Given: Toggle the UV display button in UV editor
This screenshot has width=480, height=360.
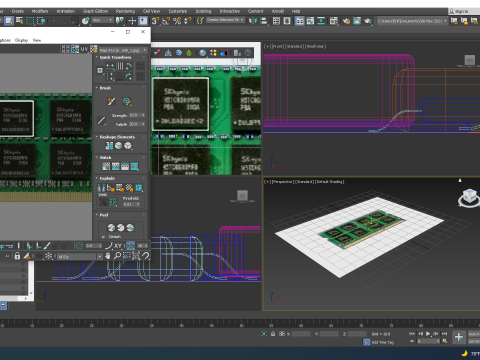Looking at the screenshot, I should point(84,49).
